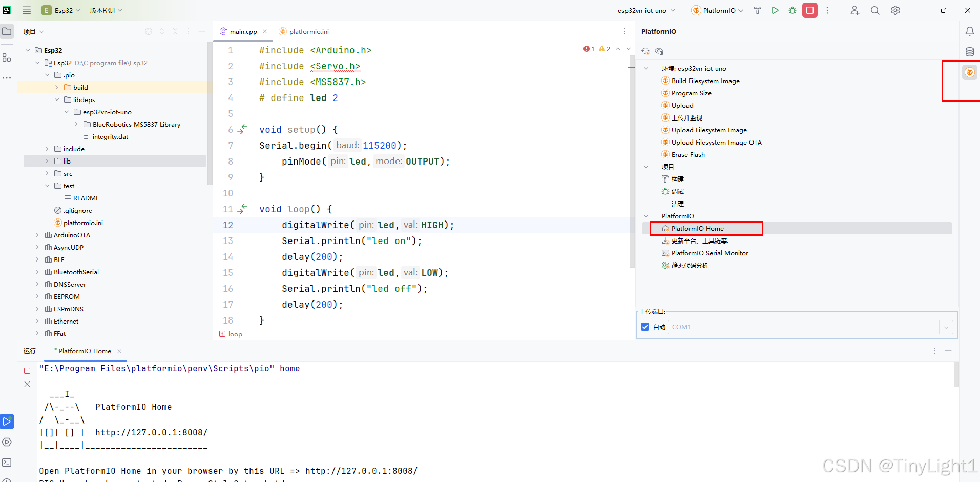The image size is (980, 482).
Task: Open the main hamburger menu
Action: 27,10
